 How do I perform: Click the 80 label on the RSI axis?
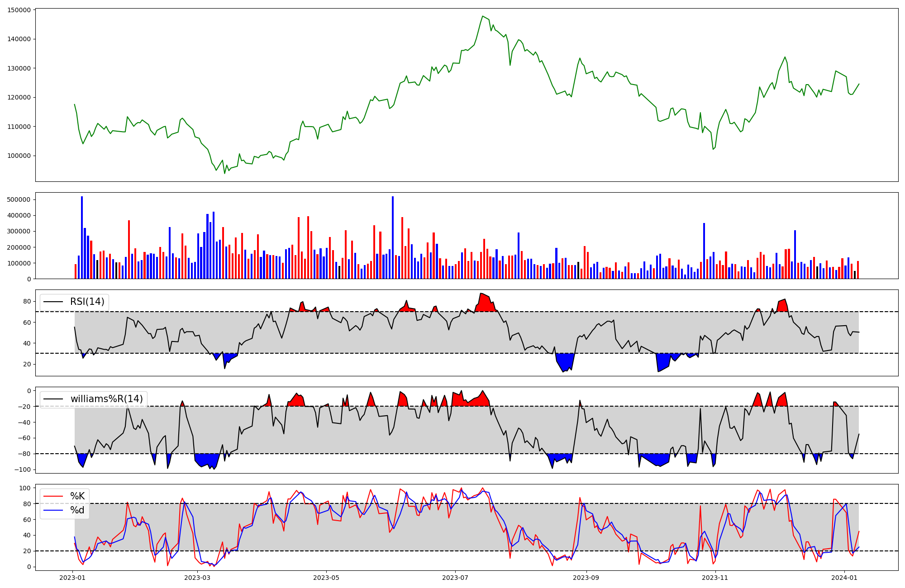[28, 302]
